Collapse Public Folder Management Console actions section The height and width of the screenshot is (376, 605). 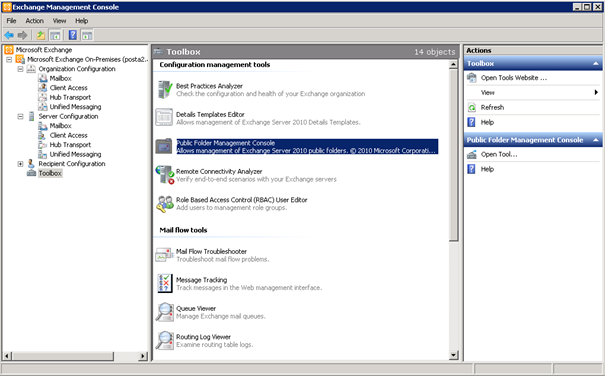point(596,140)
